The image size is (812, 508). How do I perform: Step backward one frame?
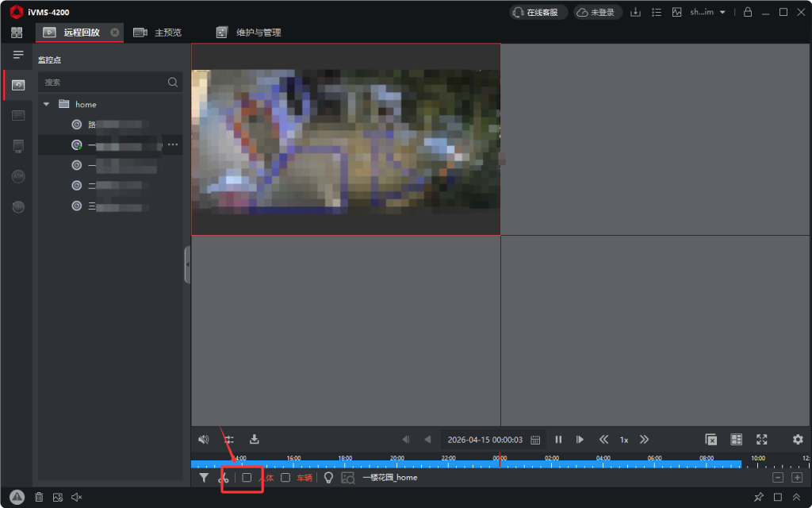point(406,440)
